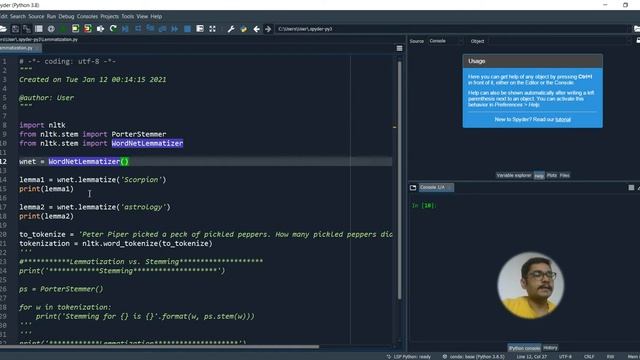Open the working directory path dropdown
The width and height of the screenshot is (640, 360).
point(452,29)
